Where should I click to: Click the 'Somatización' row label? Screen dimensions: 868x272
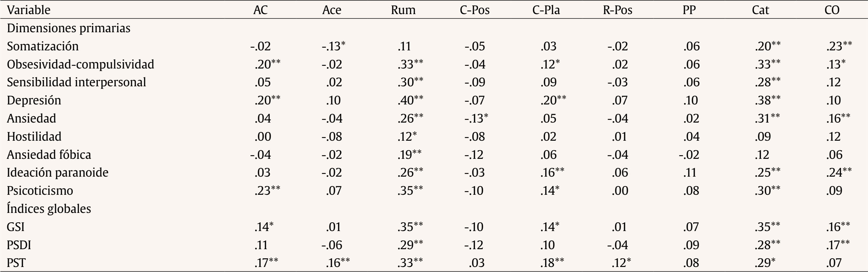click(x=43, y=46)
